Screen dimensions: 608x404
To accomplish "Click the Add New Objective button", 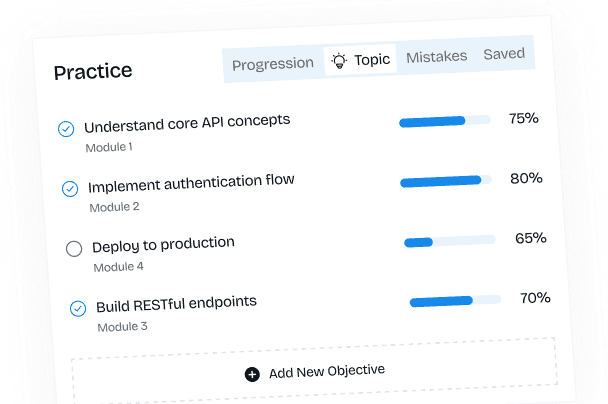I will [x=315, y=371].
